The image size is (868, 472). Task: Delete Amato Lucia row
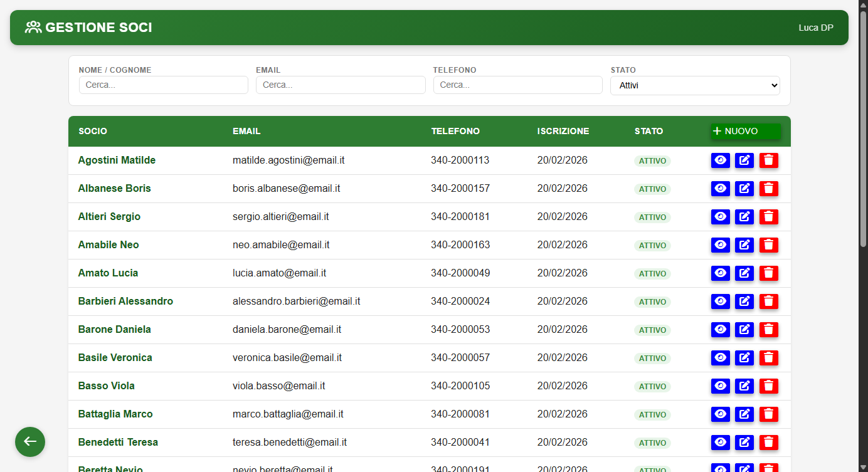click(769, 273)
